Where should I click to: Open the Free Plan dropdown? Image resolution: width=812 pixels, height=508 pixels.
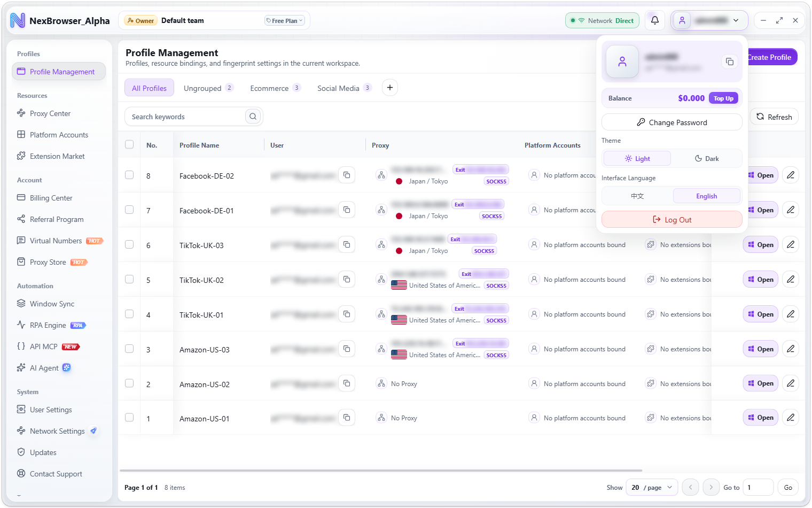(x=285, y=21)
